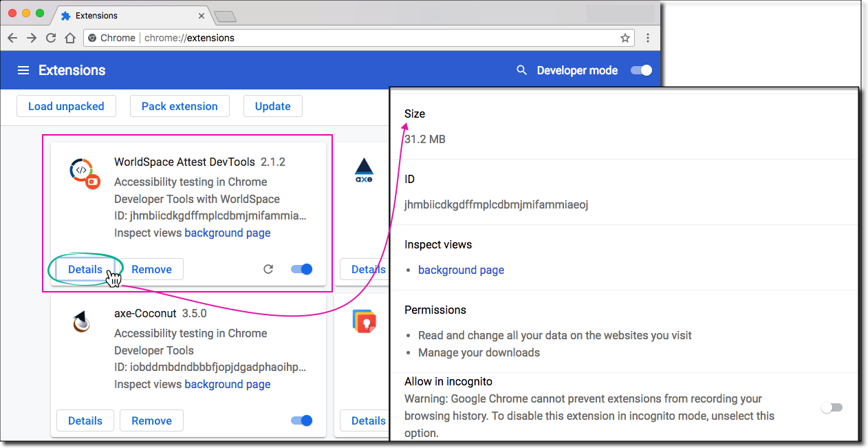The width and height of the screenshot is (868, 448).
Task: Close the Extensions browser tab
Action: [202, 15]
